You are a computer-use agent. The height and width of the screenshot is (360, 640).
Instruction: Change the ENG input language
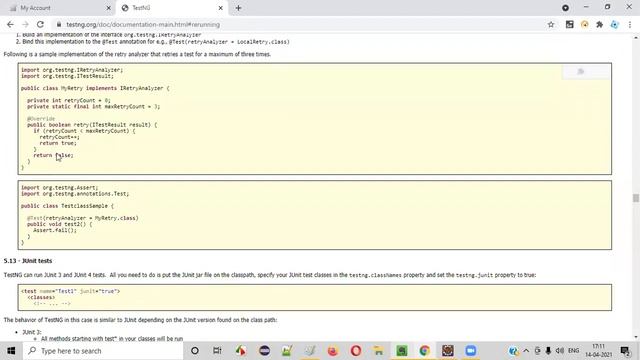coord(573,351)
